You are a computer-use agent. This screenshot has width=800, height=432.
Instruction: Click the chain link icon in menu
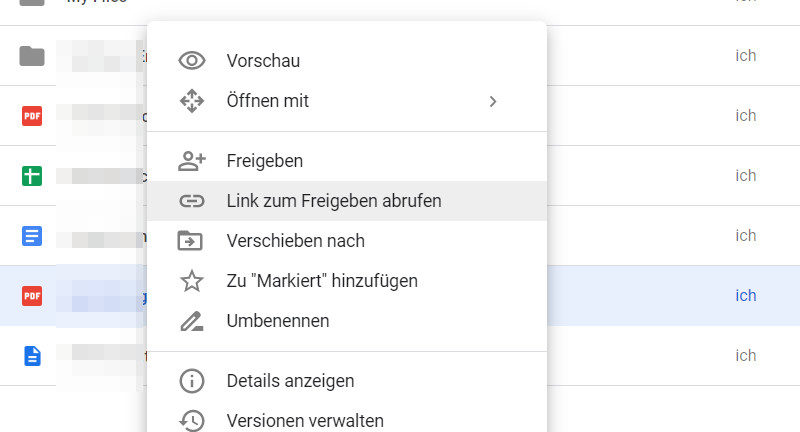point(191,201)
